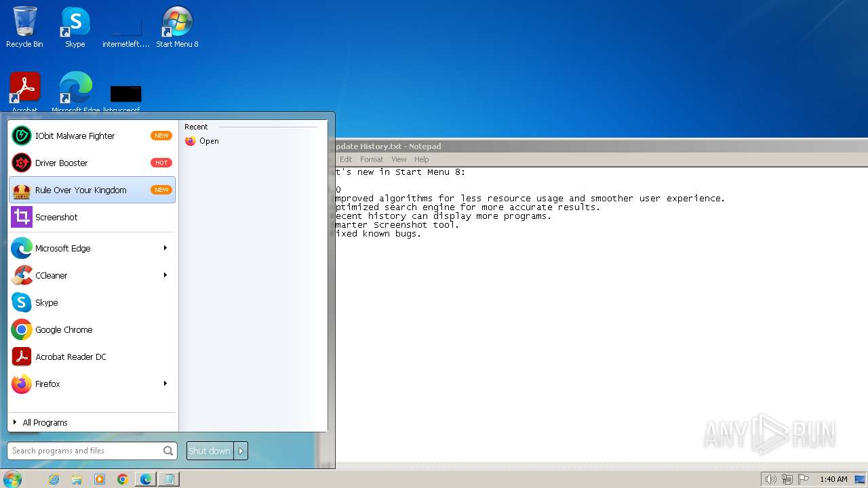Screen dimensions: 868x488
Task: Switch to Edge taskbar button
Action: tap(146, 479)
